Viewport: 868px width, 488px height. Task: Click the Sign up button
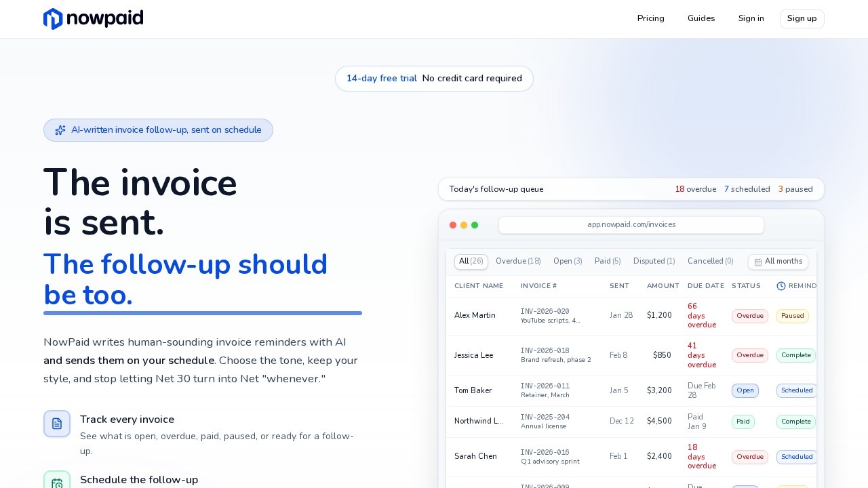[x=802, y=18]
